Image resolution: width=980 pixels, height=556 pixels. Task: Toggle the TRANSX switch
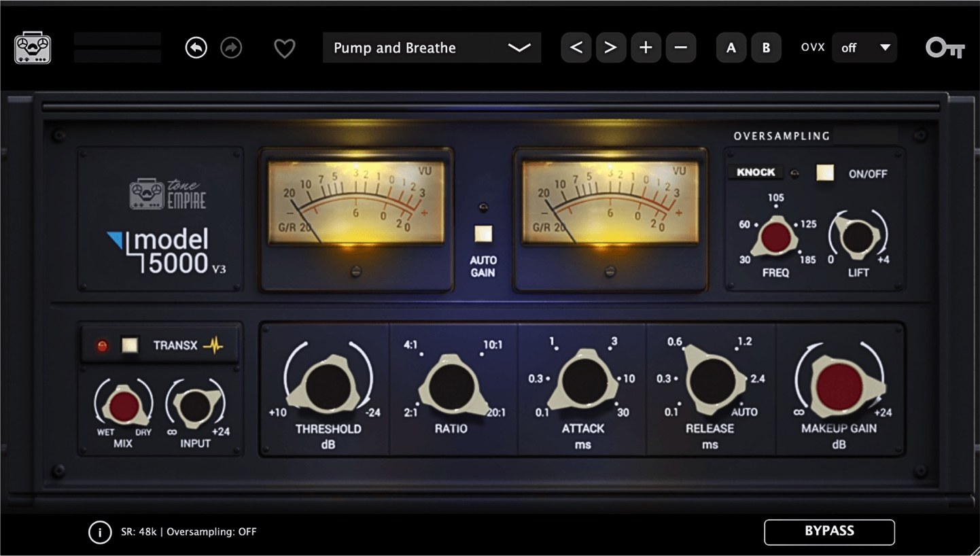click(x=129, y=345)
